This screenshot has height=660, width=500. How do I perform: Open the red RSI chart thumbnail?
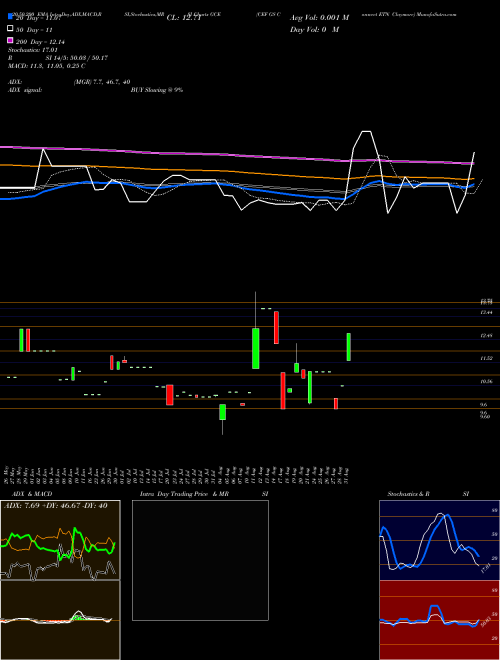click(439, 620)
